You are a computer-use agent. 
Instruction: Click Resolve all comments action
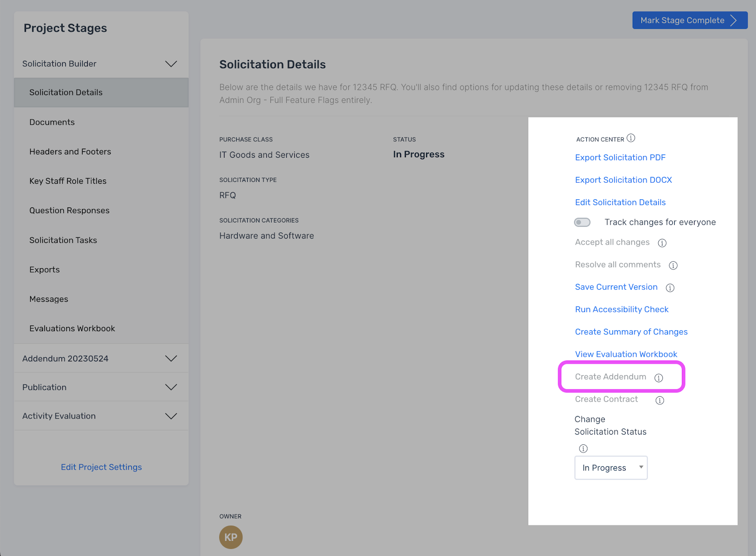pos(618,265)
